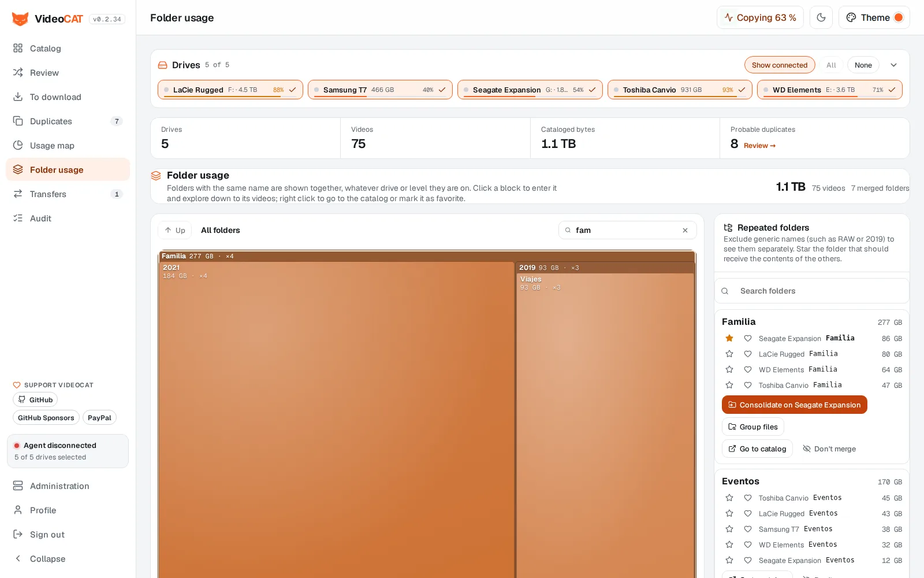Collapse the Drives panel chevron
924x578 pixels.
point(893,65)
